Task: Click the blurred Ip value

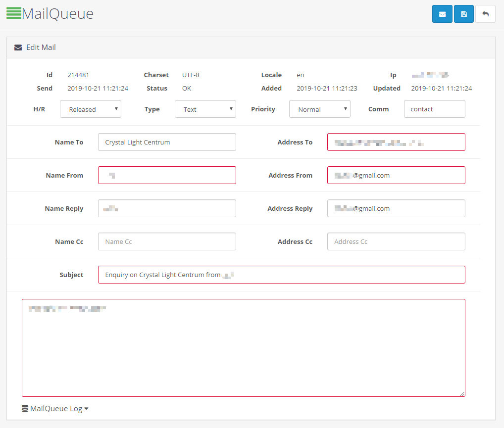Action: pyautogui.click(x=430, y=75)
